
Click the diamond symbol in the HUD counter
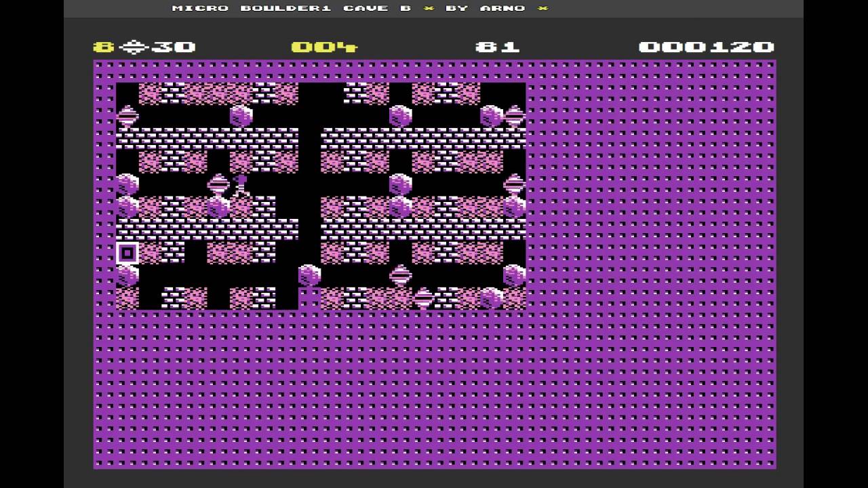point(134,47)
